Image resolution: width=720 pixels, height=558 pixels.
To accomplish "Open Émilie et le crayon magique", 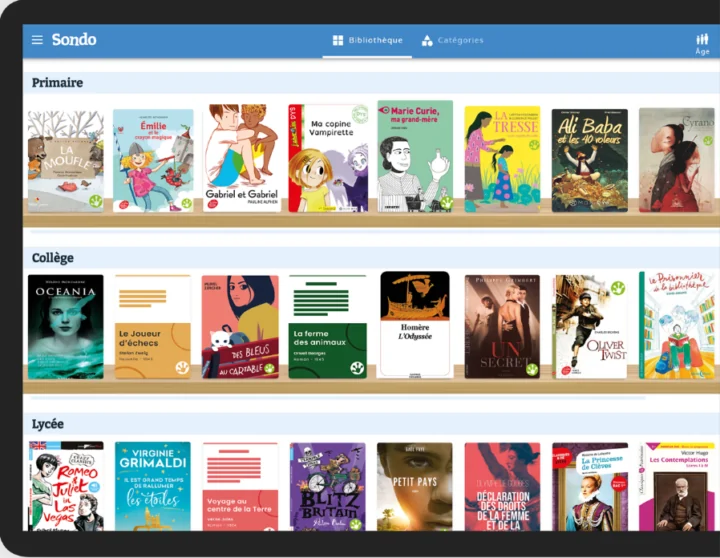I will [153, 161].
